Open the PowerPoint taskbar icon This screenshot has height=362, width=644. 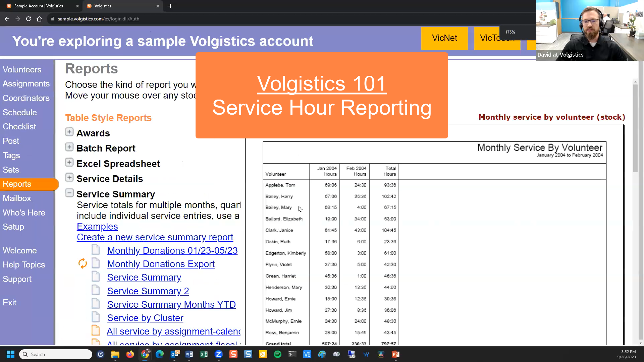click(x=395, y=354)
